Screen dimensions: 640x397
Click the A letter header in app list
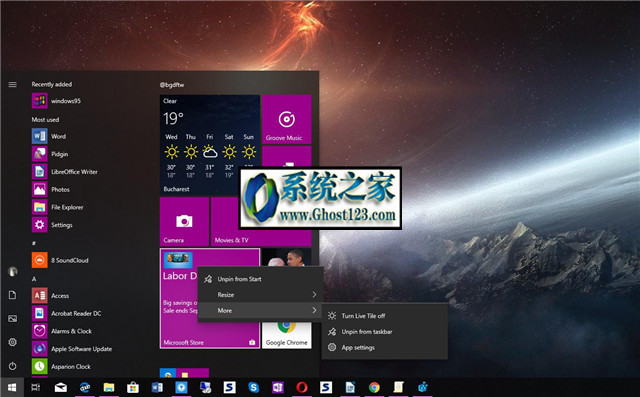coord(34,279)
